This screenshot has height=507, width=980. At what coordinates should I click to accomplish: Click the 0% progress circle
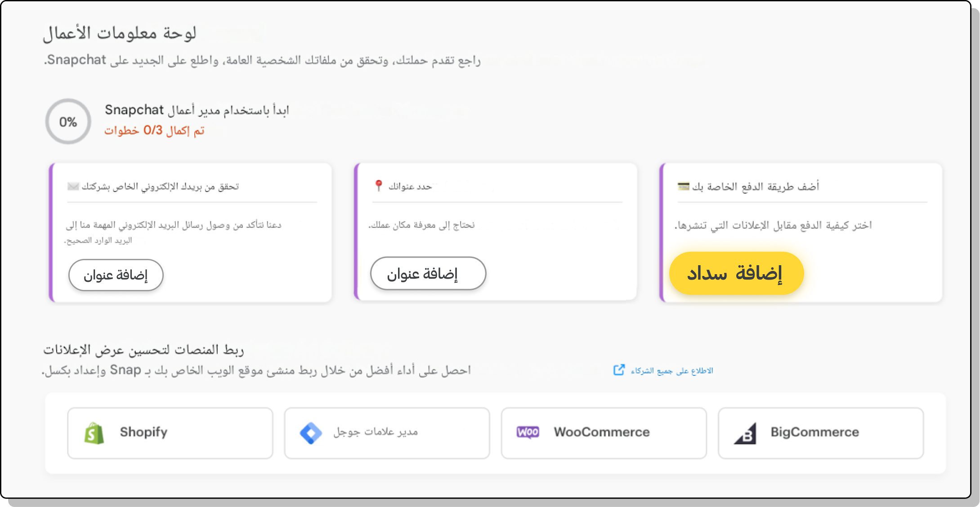click(67, 121)
